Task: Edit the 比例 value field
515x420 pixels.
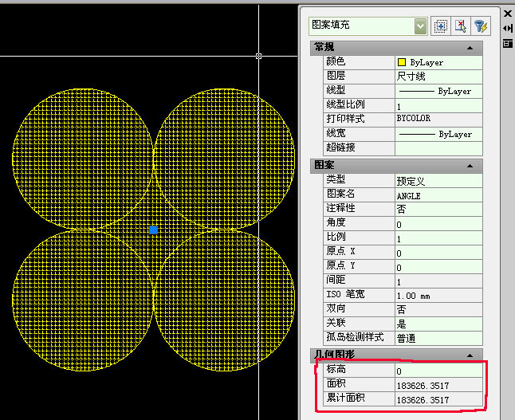Action: (438, 238)
